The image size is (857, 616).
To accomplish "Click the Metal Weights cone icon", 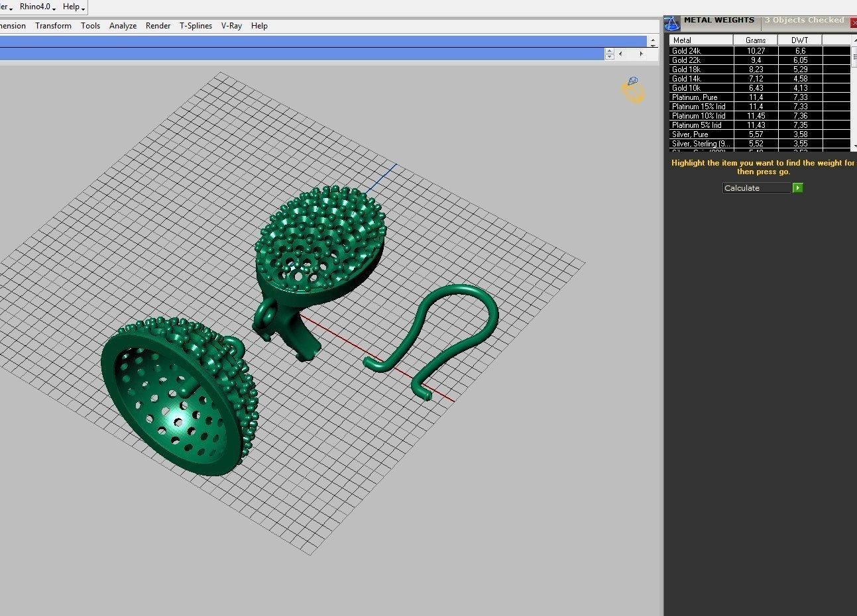I will [672, 23].
